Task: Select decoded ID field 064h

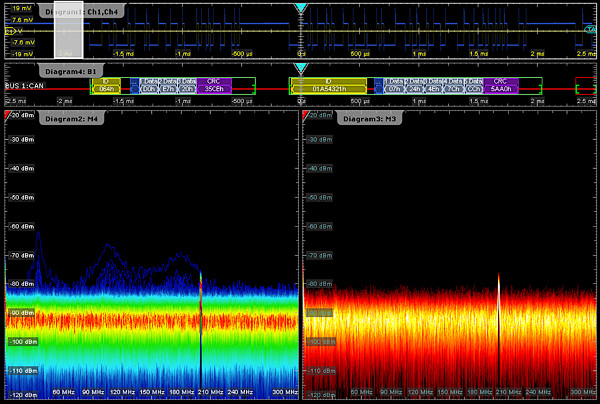Action: click(x=106, y=86)
